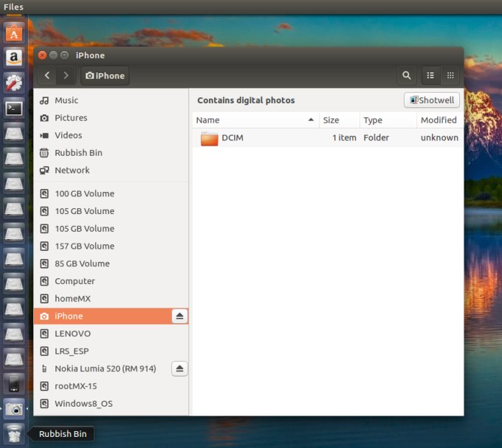Image resolution: width=502 pixels, height=448 pixels.
Task: Go forward with the right arrow button
Action: (x=66, y=75)
